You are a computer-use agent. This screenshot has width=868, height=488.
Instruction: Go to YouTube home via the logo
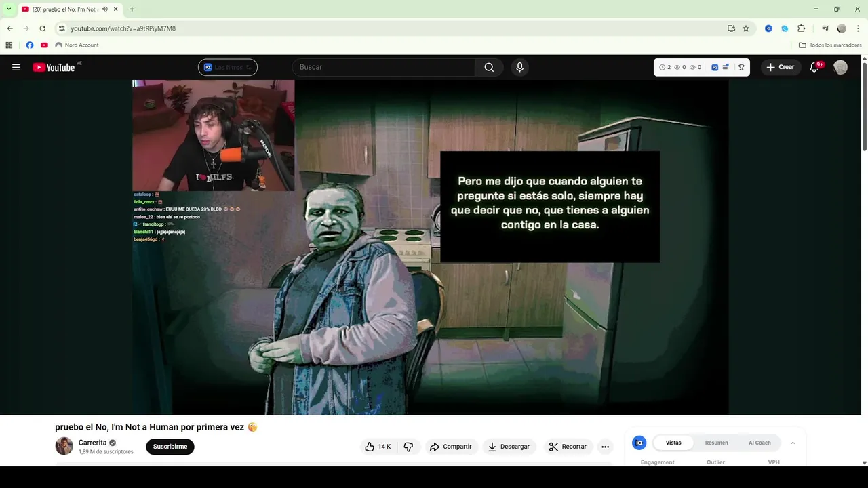click(x=54, y=67)
